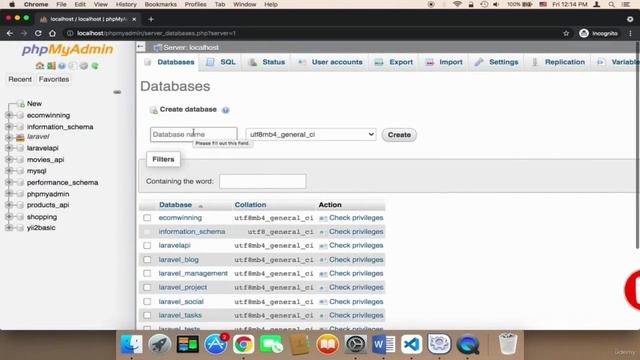This screenshot has width=640, height=360.
Task: Switch to the Status tab
Action: 267,62
